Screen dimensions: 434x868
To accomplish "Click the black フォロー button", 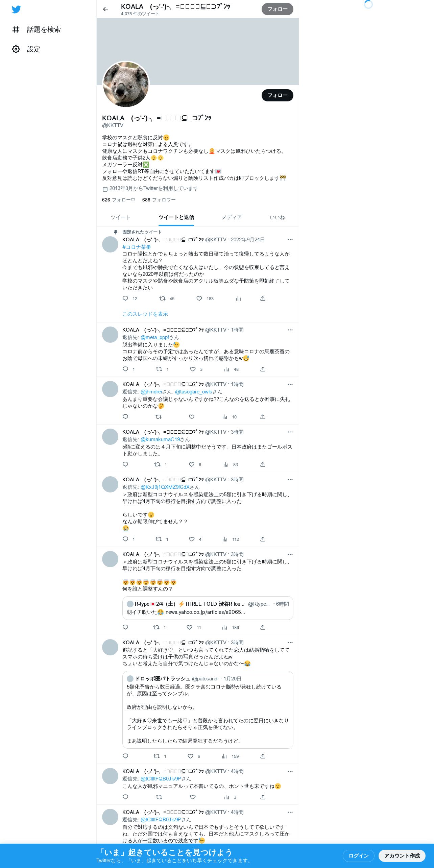I will click(x=278, y=95).
